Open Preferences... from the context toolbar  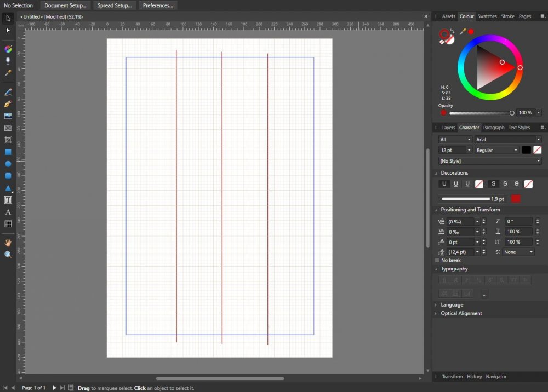tap(158, 5)
